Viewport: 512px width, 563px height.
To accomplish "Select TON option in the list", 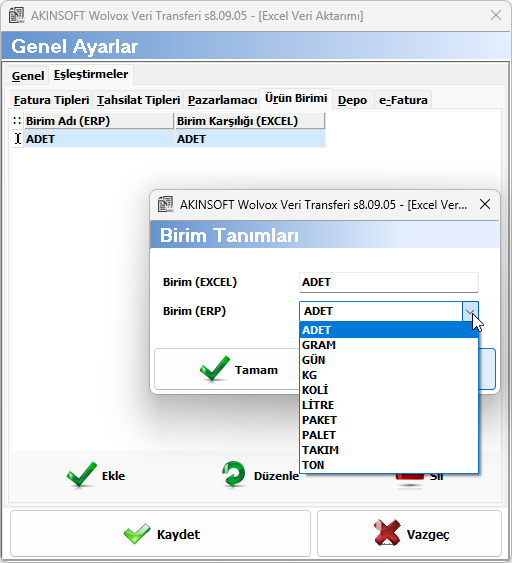I will point(388,465).
